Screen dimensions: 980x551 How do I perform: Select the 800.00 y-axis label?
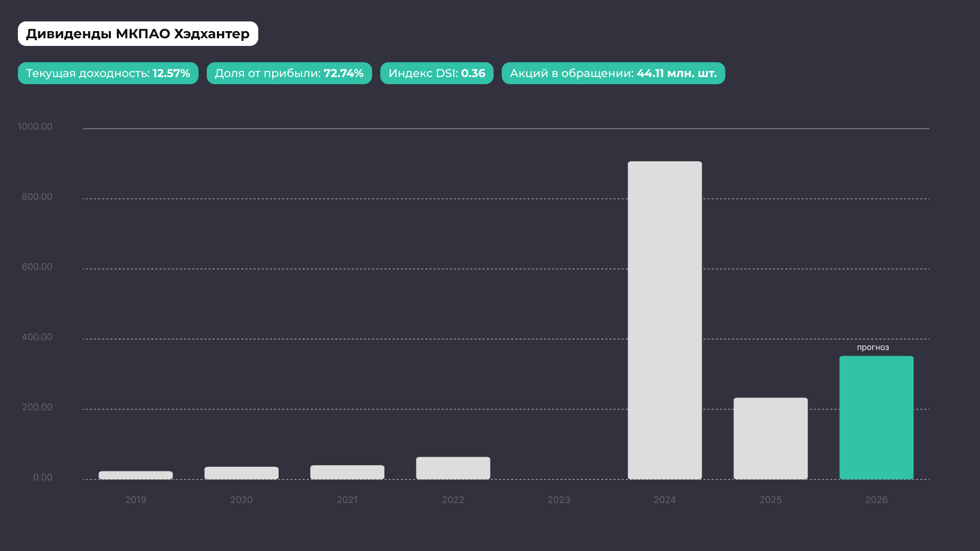coord(37,197)
